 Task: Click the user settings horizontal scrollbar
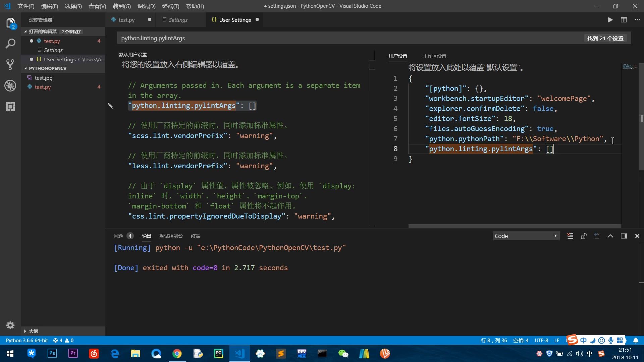click(515, 226)
